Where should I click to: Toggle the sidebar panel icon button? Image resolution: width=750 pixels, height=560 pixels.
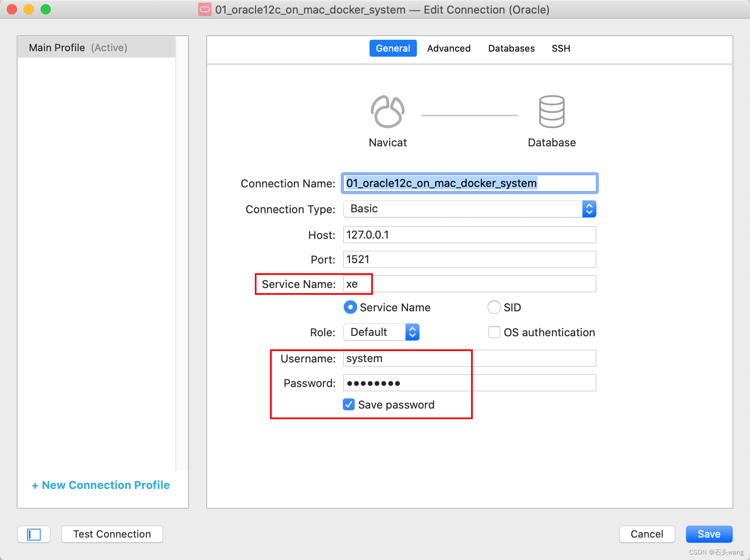coord(34,534)
